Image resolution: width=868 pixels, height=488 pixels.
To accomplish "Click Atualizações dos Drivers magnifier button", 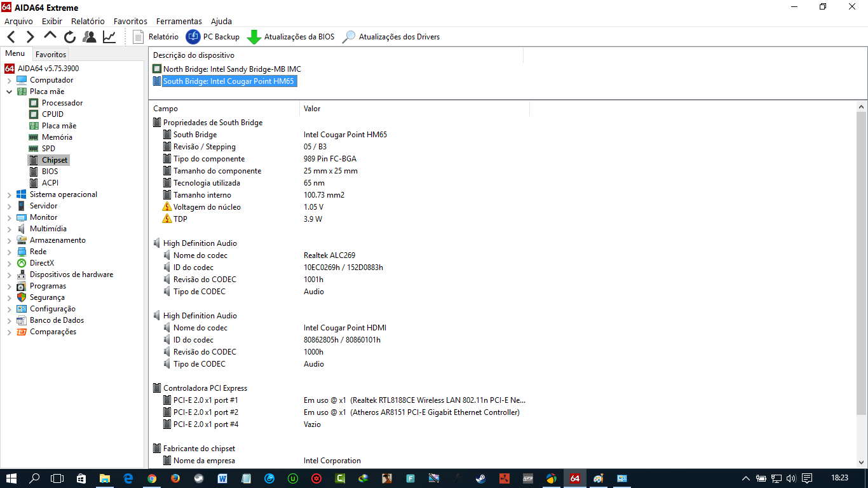I will [x=391, y=37].
